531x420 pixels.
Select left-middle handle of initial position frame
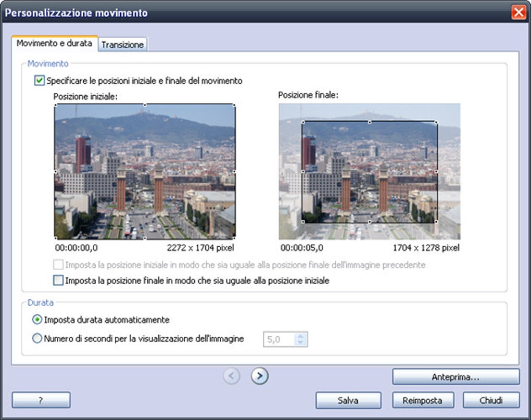pyautogui.click(x=56, y=172)
